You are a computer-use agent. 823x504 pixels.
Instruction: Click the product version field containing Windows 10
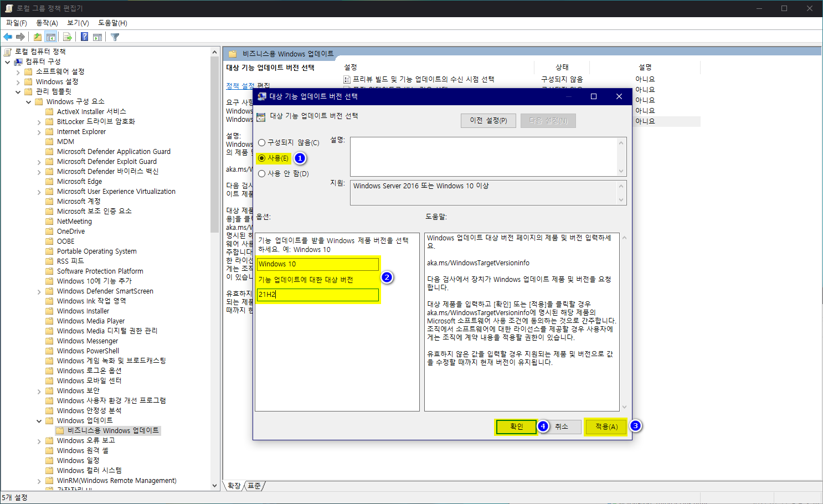click(x=318, y=264)
